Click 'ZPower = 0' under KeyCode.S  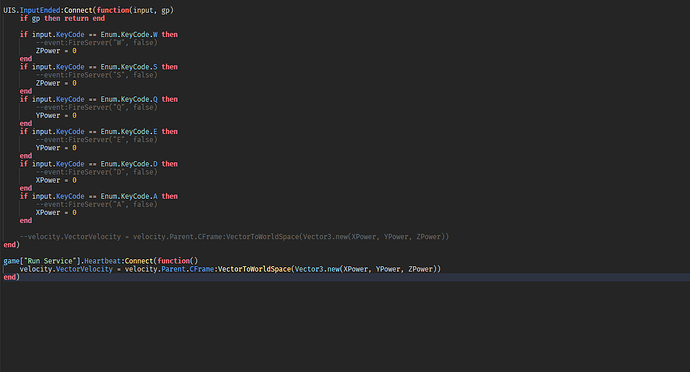click(x=56, y=83)
